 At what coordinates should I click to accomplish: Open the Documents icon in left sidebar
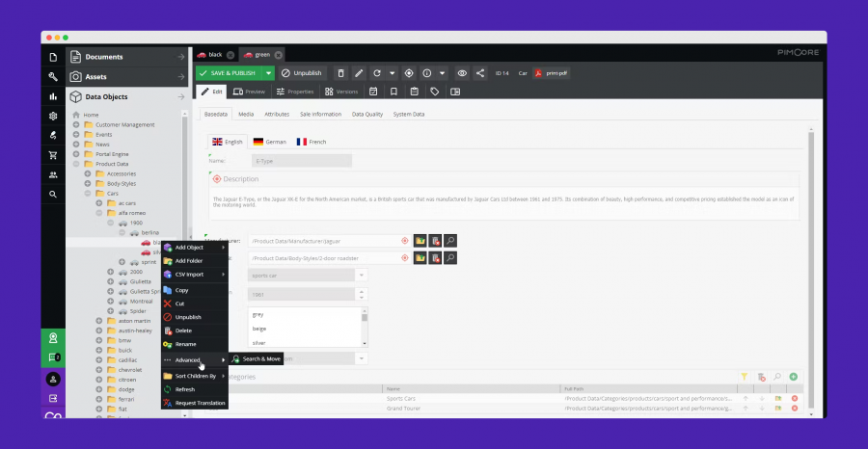point(53,57)
